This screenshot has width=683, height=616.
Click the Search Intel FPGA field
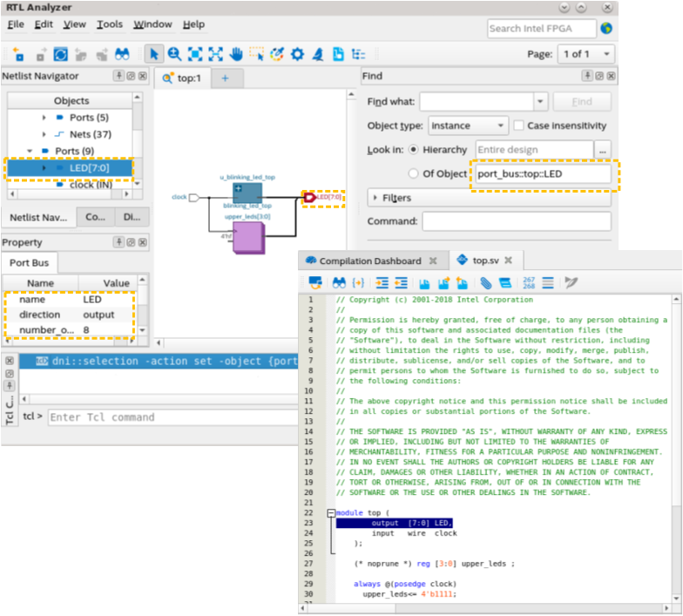point(540,28)
